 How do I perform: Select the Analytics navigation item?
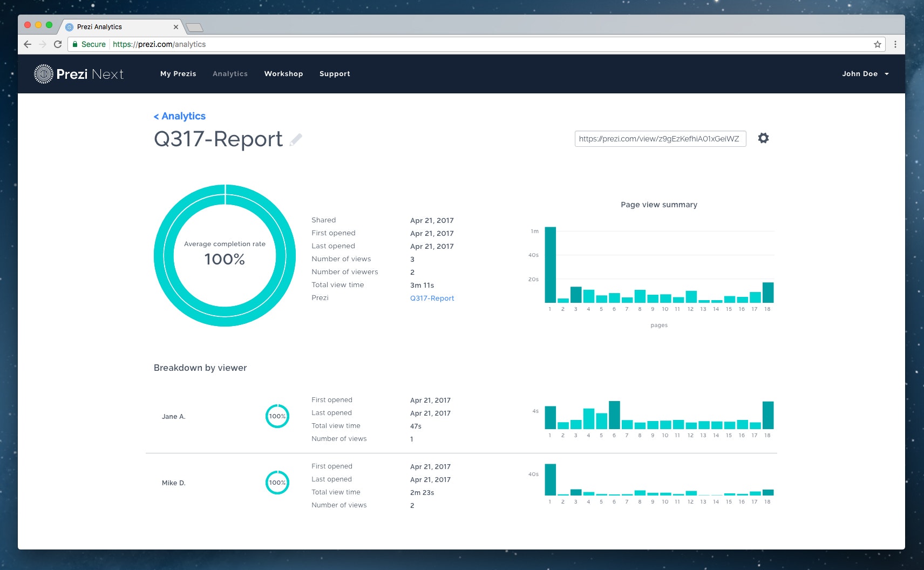click(230, 74)
